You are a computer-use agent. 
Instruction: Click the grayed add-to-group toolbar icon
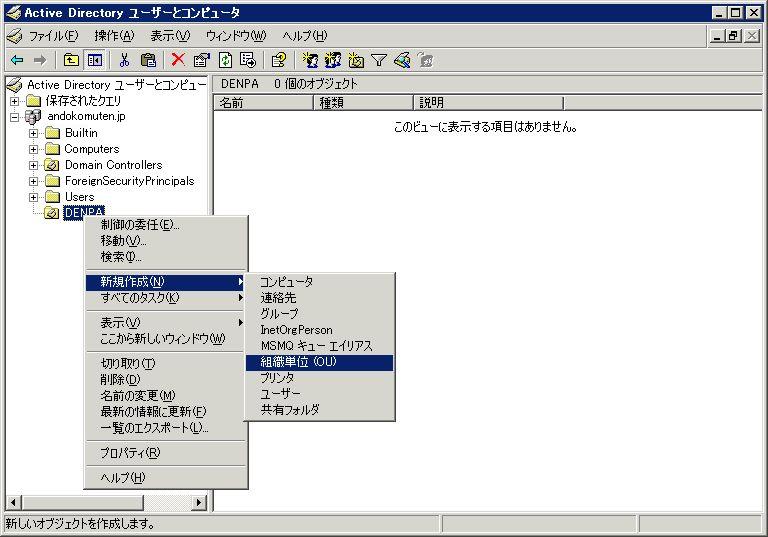(426, 60)
